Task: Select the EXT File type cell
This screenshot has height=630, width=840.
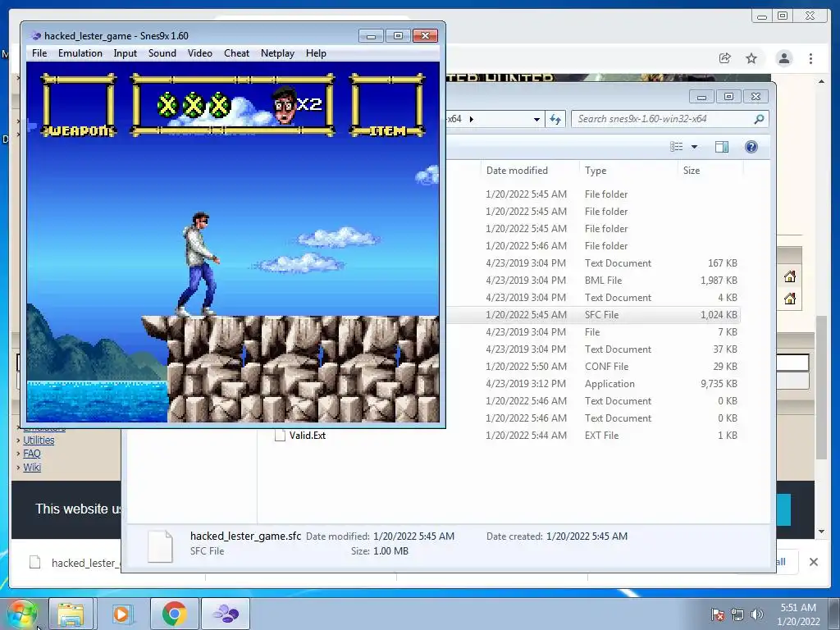Action: 601,436
